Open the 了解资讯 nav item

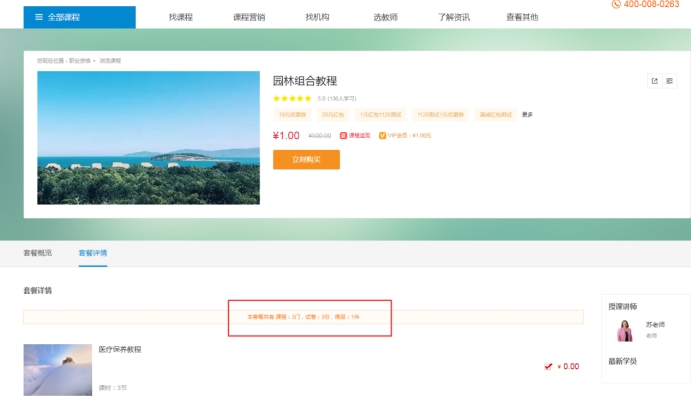point(454,17)
